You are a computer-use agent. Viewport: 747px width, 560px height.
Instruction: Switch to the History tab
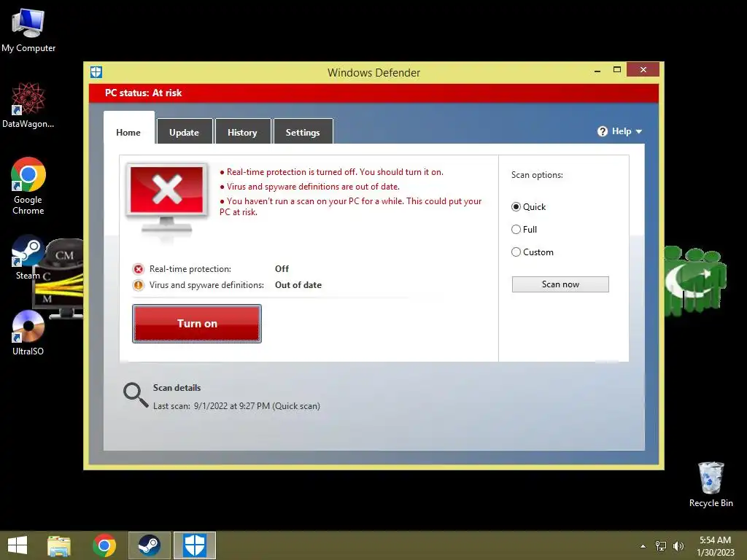point(242,133)
